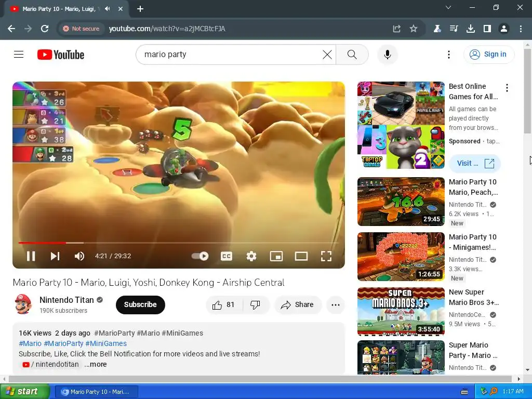Image resolution: width=532 pixels, height=399 pixels.
Task: Skip to next video
Action: 55,256
